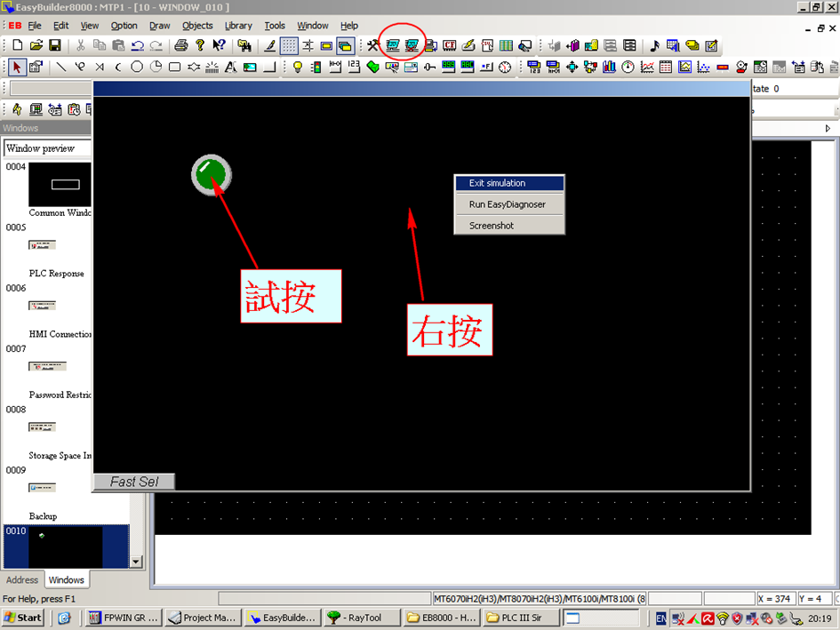Viewport: 840px width, 630px height.
Task: Switch to the Address tab
Action: pyautogui.click(x=21, y=579)
